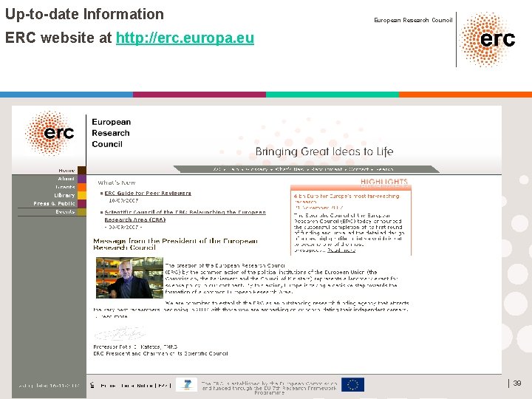Click the 'Professor Fotis C. Kafatos' name line
The width and height of the screenshot is (532, 399).
click(135, 347)
